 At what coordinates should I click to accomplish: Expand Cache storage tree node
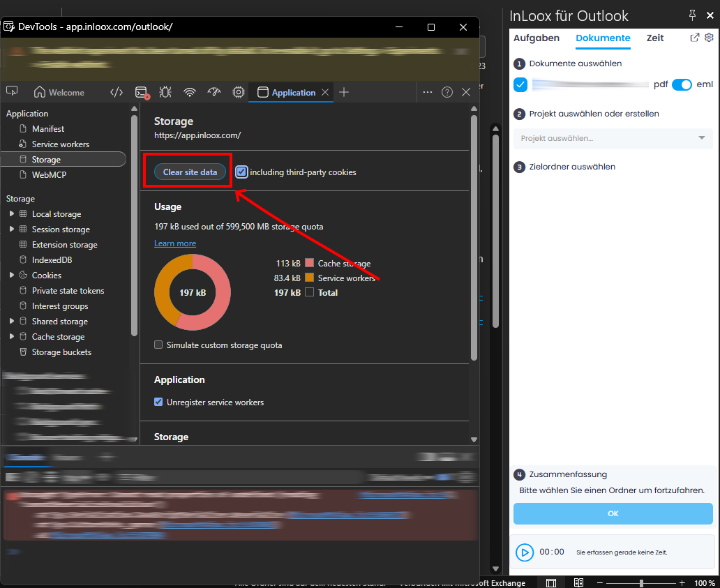tap(11, 336)
